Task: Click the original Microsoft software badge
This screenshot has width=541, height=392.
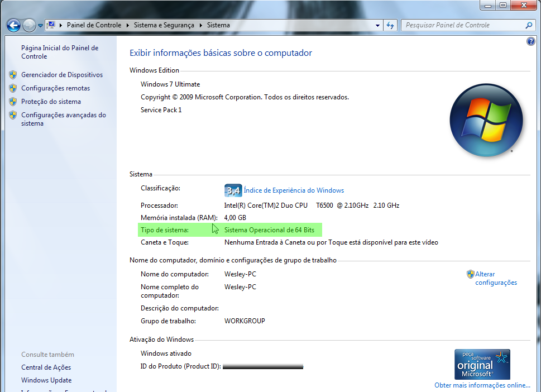Action: coord(482,364)
